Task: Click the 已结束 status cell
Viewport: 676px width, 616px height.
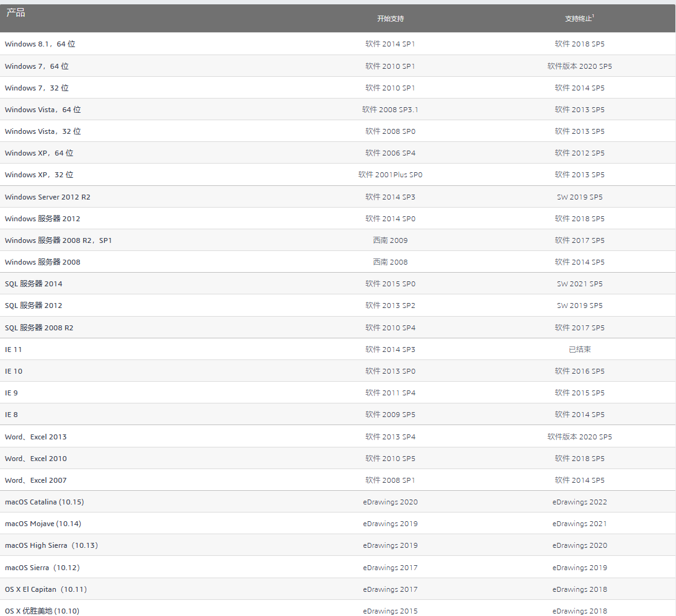Action: click(579, 350)
